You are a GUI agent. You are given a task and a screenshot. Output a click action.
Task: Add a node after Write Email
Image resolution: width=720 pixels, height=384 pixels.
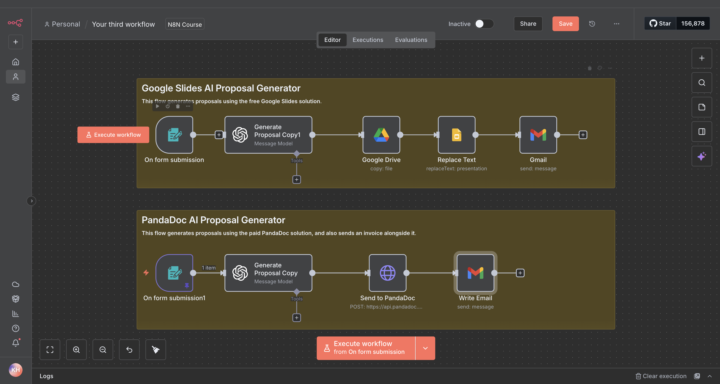point(520,273)
